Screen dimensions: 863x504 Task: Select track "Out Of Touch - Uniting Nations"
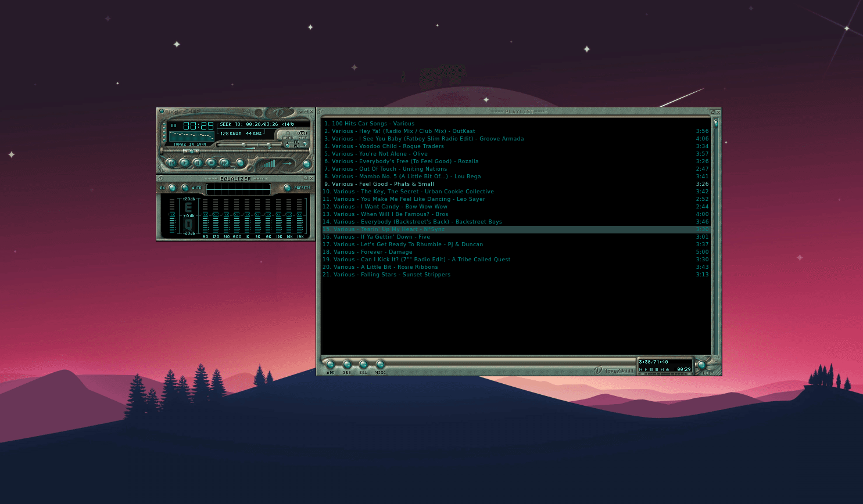(516, 169)
